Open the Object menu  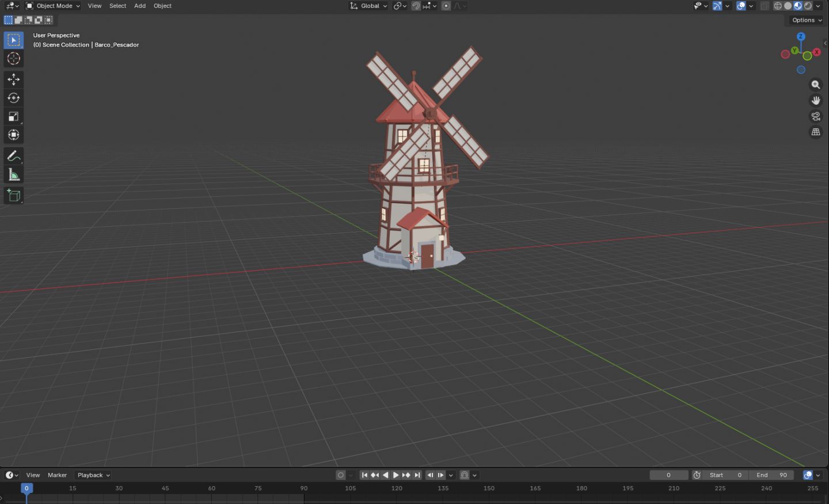click(162, 6)
